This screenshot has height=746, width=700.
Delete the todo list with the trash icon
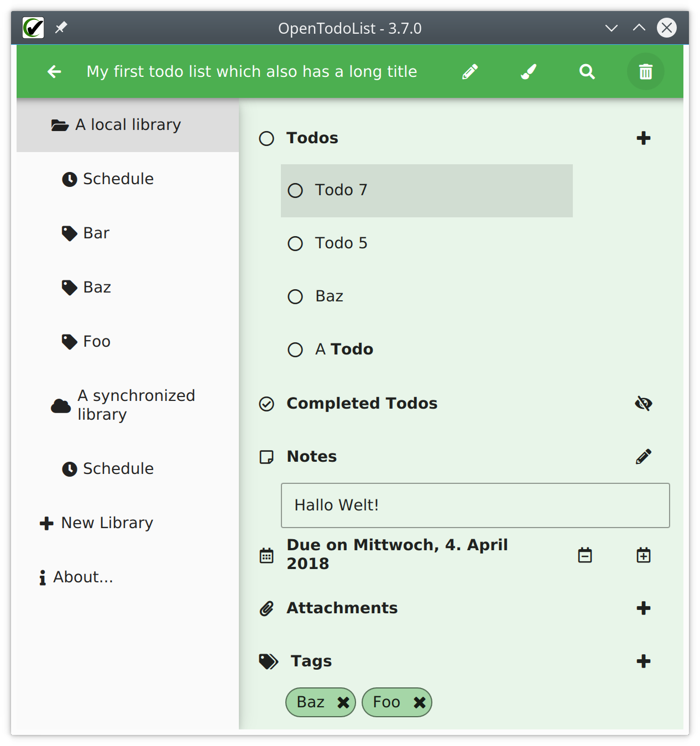point(646,72)
